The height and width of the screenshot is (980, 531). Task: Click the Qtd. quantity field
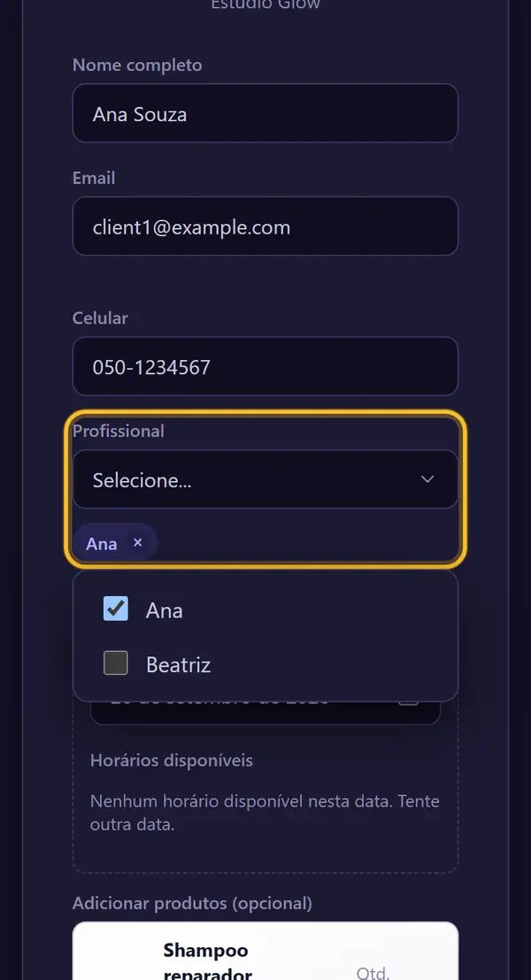point(373,973)
